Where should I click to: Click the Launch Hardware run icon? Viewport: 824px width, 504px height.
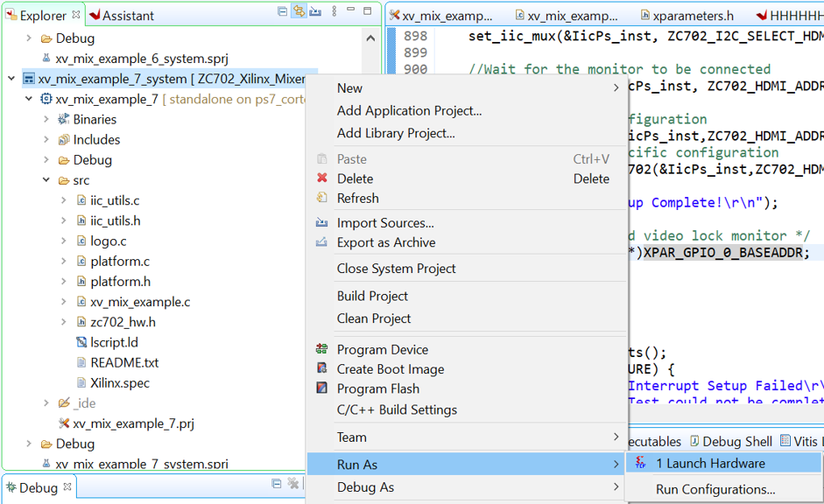tap(640, 463)
